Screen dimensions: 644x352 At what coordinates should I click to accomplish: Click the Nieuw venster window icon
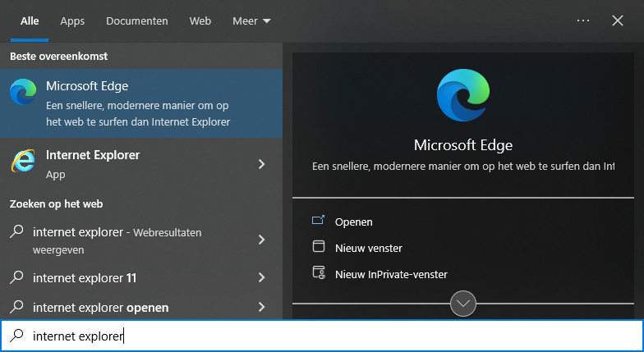(319, 246)
